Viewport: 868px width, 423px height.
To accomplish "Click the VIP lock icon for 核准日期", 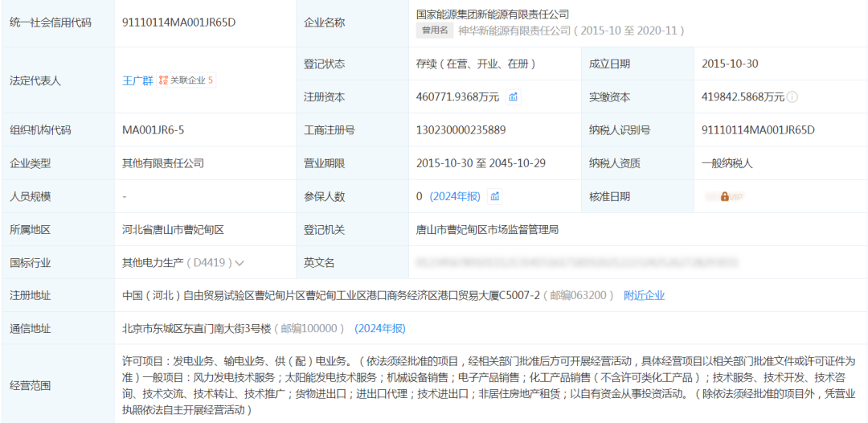I will pyautogui.click(x=724, y=196).
